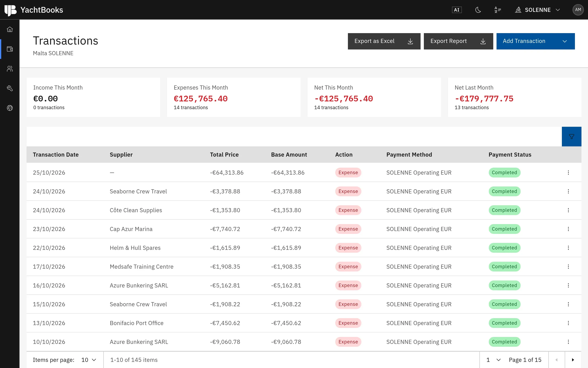Screen dimensions: 588x368
Task: Open the AI assistant icon
Action: click(457, 10)
